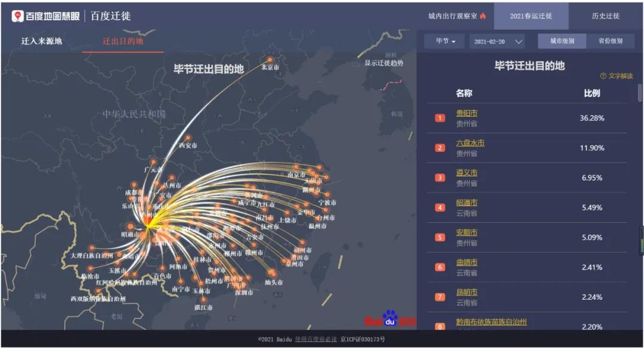Click the 大理白族自治州 marker dot
The width and height of the screenshot is (644, 348).
[91, 248]
